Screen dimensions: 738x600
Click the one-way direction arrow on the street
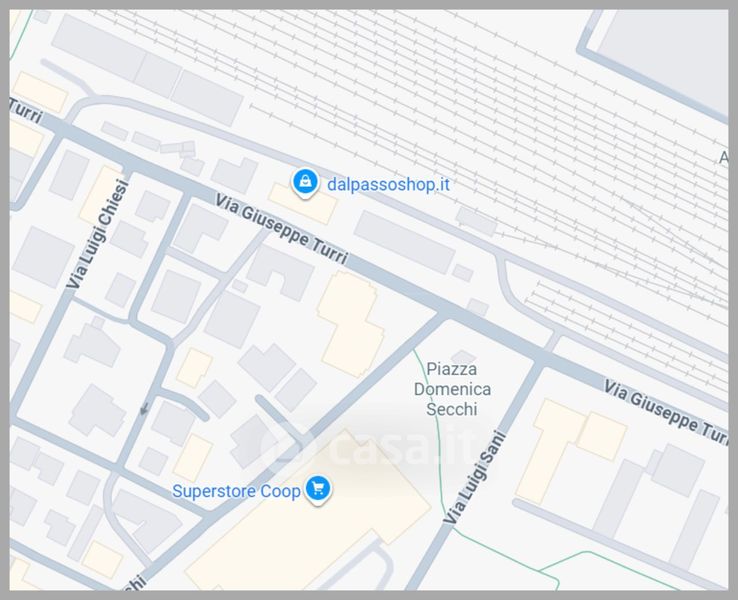[x=144, y=408]
